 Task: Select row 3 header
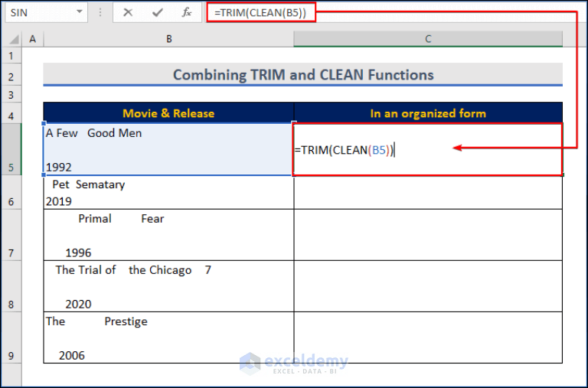(11, 94)
